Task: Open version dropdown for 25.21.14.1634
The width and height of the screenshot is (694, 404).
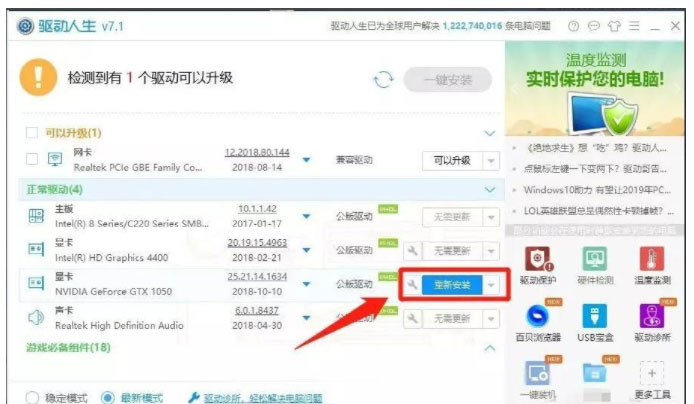Action: click(306, 284)
